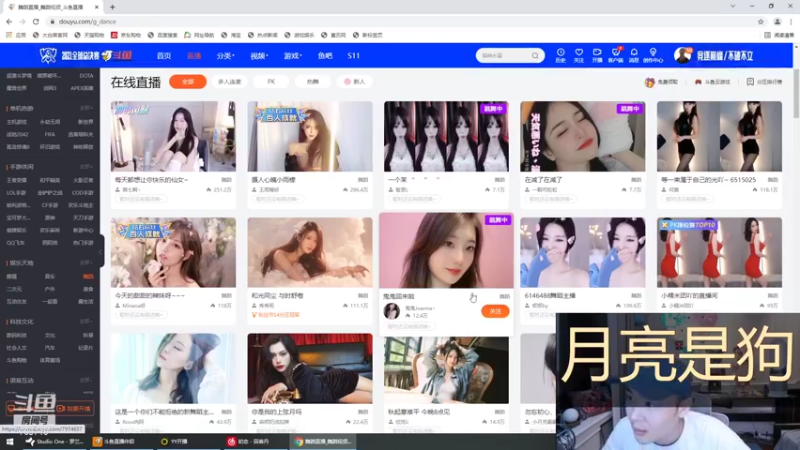Open 鱼吧 in top navigation
Viewport: 800px width, 450px height.
click(x=325, y=56)
